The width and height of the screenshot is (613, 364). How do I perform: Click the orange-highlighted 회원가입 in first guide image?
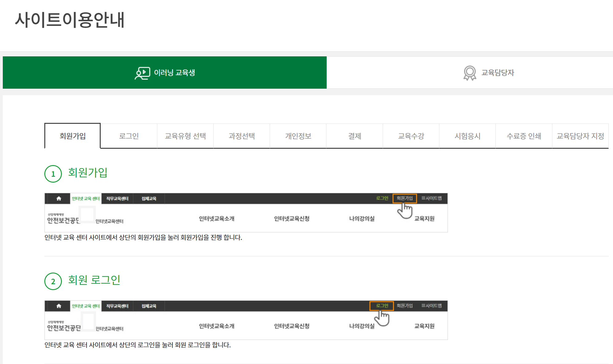(405, 198)
